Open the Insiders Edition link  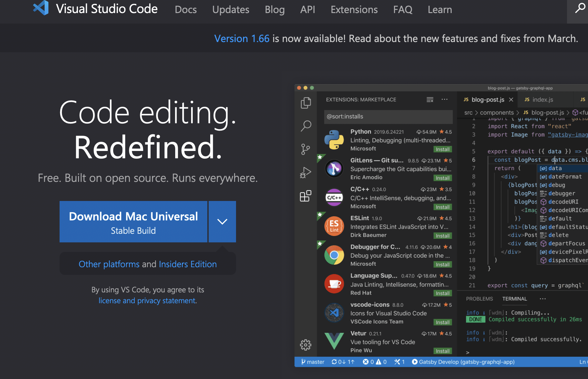click(188, 264)
